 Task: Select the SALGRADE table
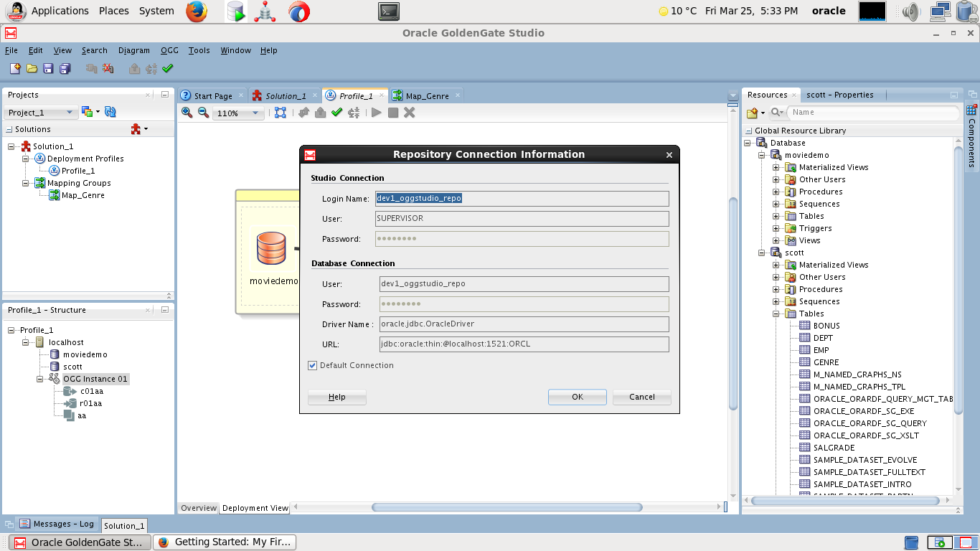click(x=834, y=448)
